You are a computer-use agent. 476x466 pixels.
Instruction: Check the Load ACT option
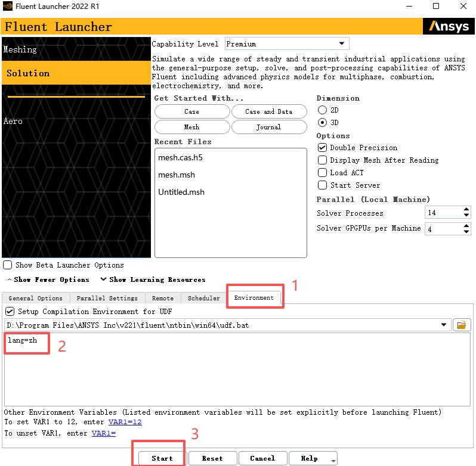[x=322, y=172]
